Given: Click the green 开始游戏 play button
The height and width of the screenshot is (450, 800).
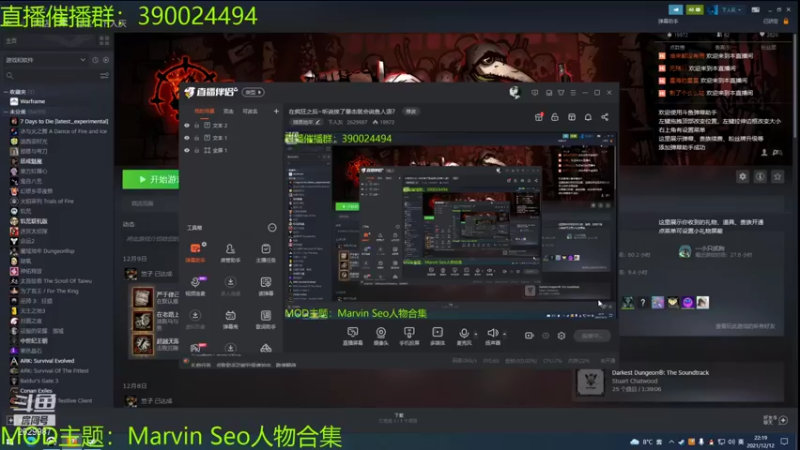Looking at the screenshot, I should pos(151,180).
